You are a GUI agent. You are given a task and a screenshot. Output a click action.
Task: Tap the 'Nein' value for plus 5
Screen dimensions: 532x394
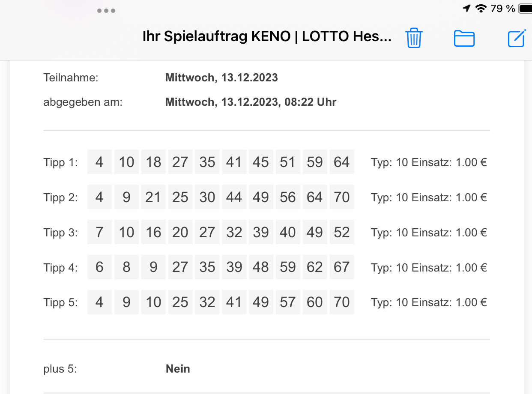click(178, 369)
